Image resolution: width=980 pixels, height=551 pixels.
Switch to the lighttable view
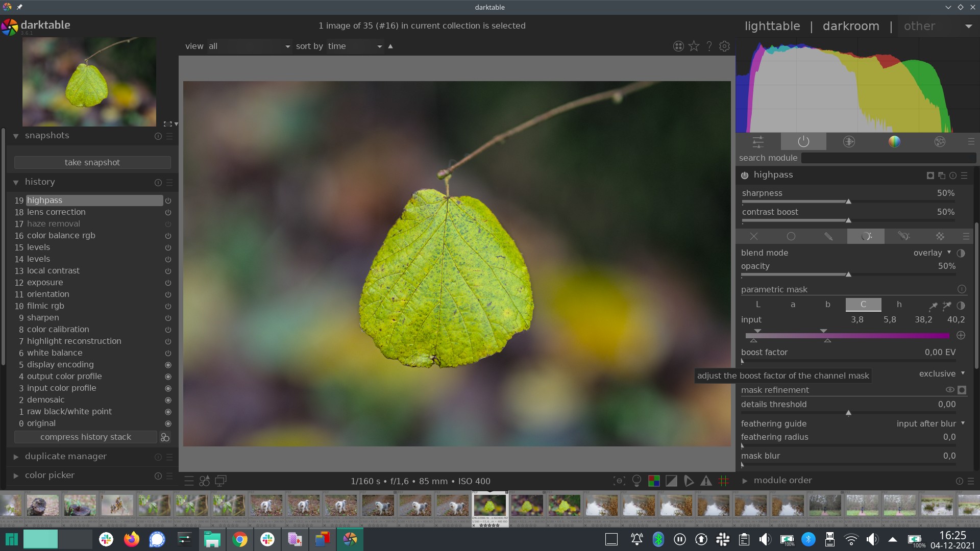coord(772,26)
